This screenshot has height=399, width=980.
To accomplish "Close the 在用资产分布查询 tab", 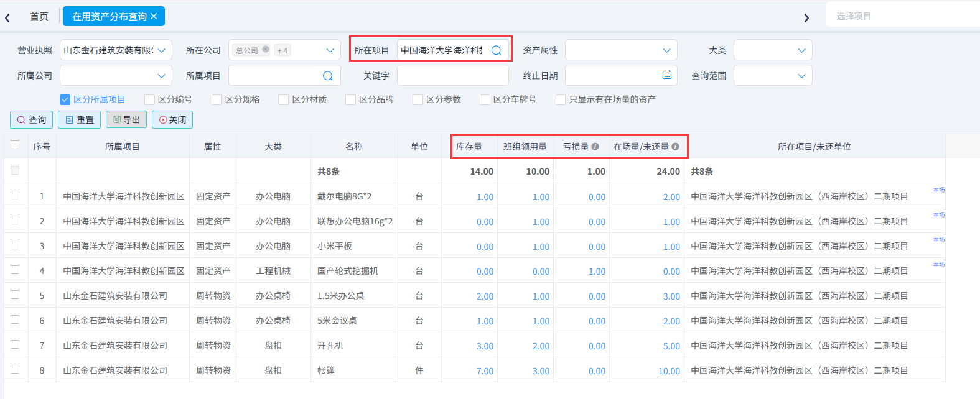I will [x=154, y=16].
